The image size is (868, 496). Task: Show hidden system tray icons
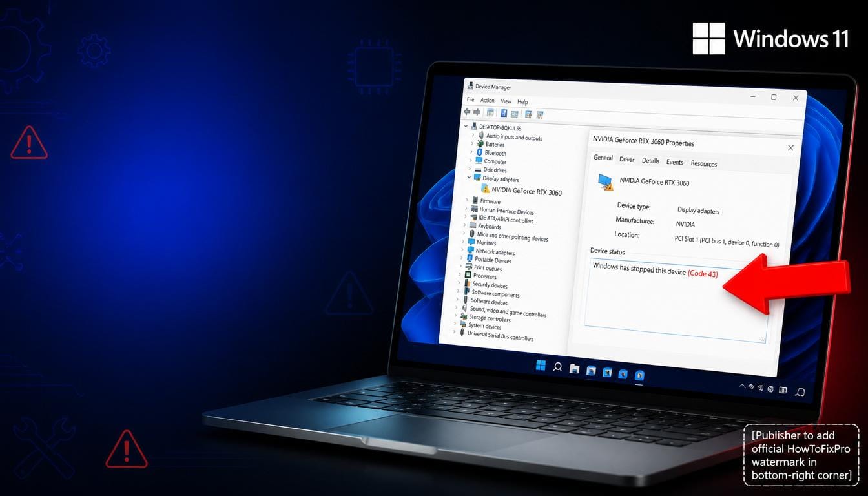pyautogui.click(x=742, y=386)
